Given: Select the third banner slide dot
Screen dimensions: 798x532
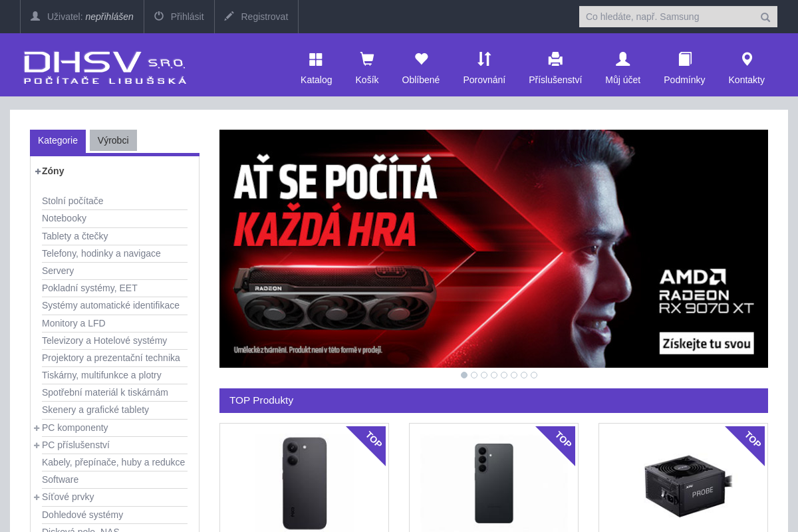Looking at the screenshot, I should pos(484,375).
